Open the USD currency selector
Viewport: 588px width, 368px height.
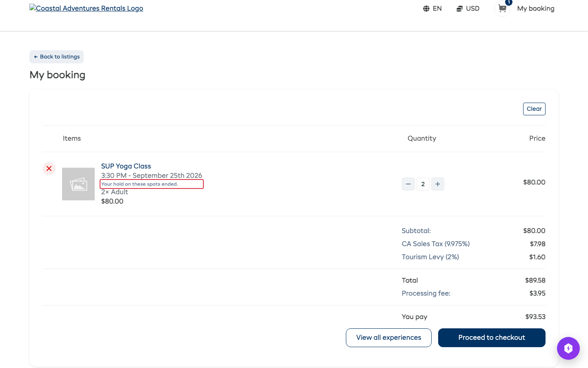coord(468,9)
